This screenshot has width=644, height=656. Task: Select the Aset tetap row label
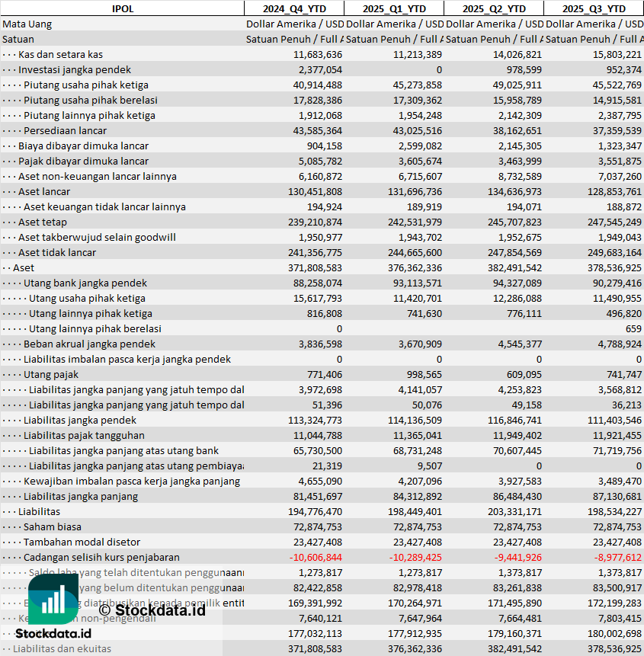(x=43, y=222)
